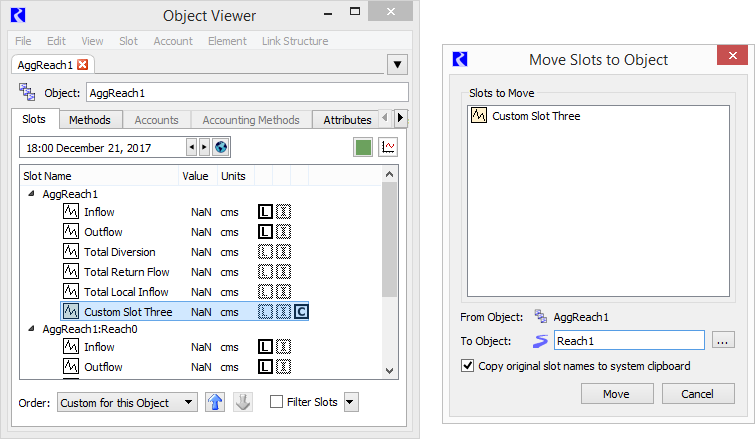Image resolution: width=755 pixels, height=439 pixels.
Task: Click the globe icon beside the date field
Action: point(221,147)
